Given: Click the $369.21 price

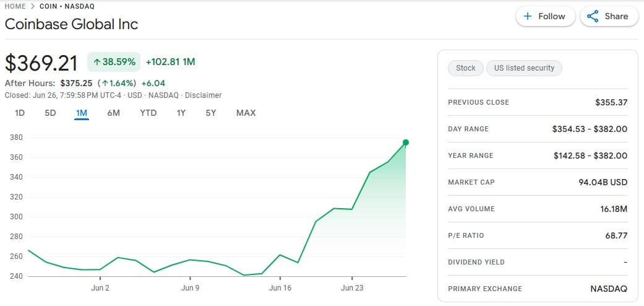Looking at the screenshot, I should tap(41, 63).
